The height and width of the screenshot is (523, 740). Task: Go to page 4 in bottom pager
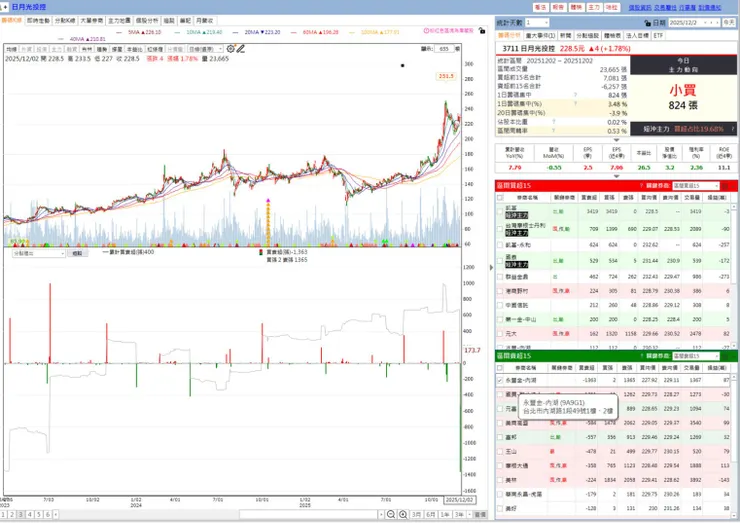pos(29,515)
